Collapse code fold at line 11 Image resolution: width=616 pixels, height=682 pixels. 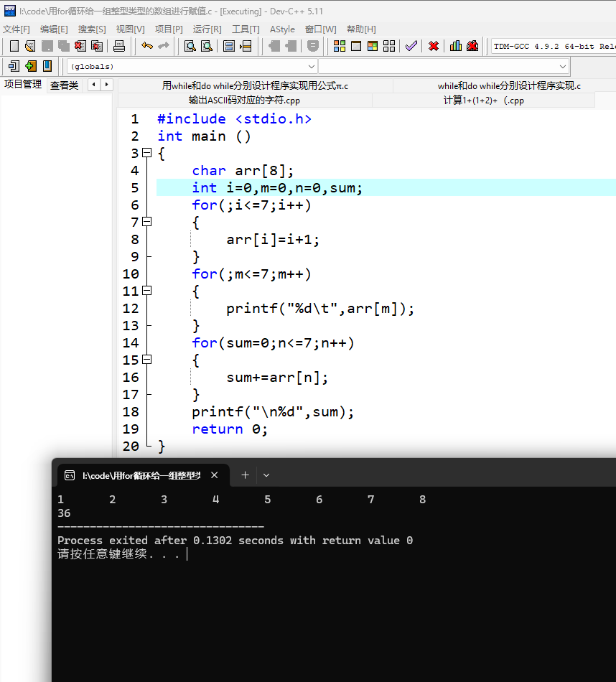pyautogui.click(x=147, y=290)
